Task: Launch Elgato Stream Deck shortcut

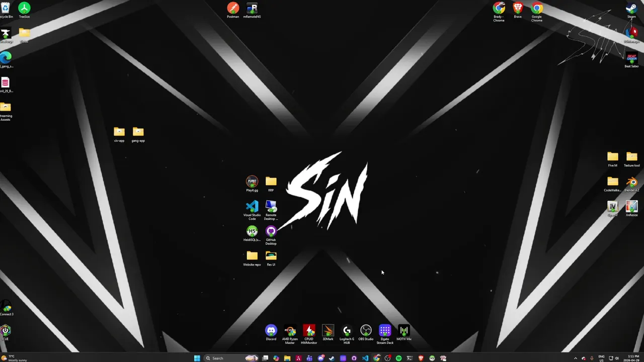Action: pyautogui.click(x=385, y=334)
